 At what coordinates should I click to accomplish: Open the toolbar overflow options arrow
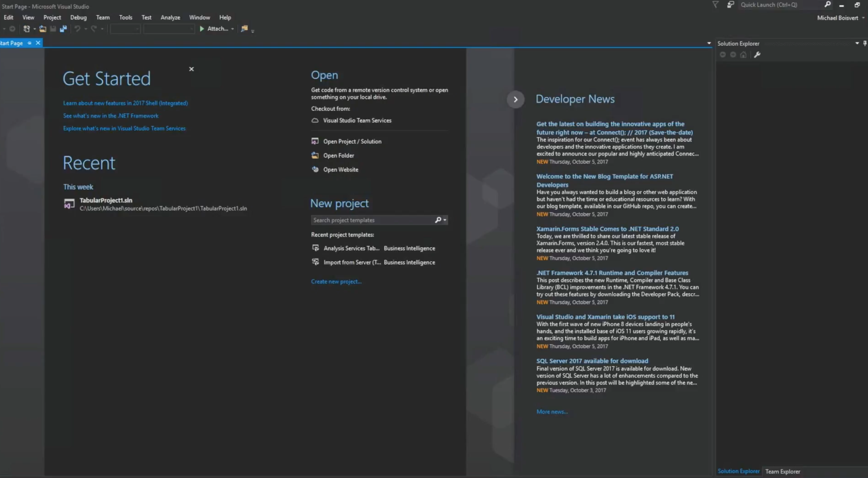tap(252, 31)
